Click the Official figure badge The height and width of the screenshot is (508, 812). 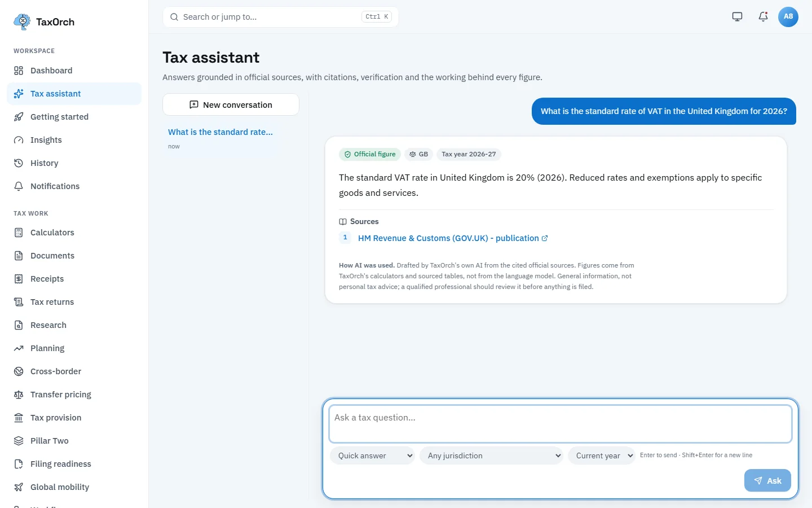point(370,154)
